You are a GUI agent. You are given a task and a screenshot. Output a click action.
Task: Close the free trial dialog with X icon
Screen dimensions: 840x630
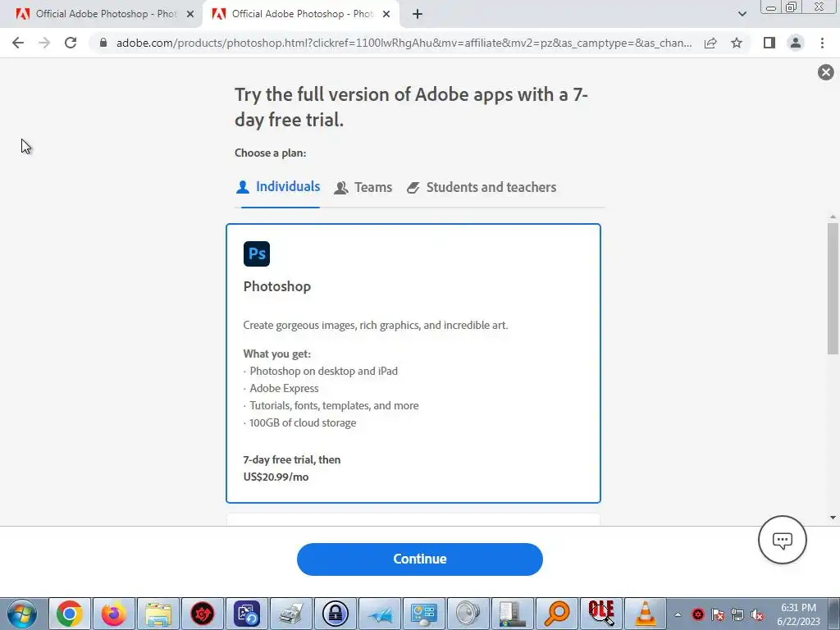coord(825,72)
